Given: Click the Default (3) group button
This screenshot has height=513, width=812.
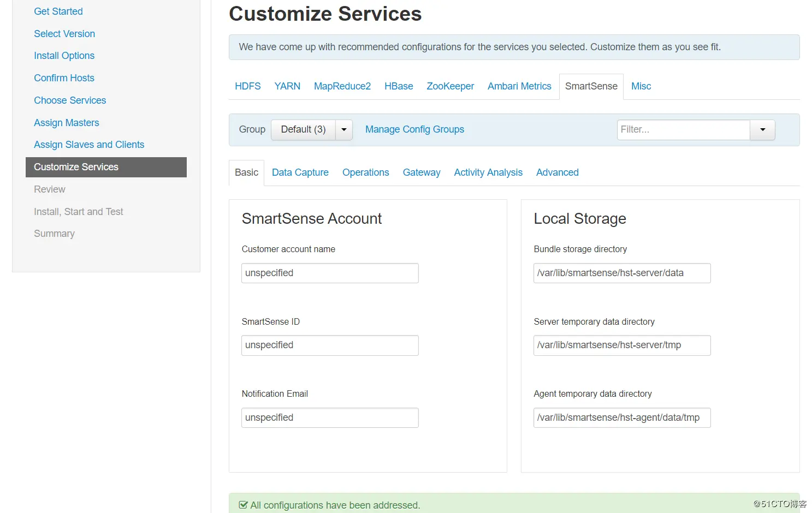Looking at the screenshot, I should click(303, 130).
